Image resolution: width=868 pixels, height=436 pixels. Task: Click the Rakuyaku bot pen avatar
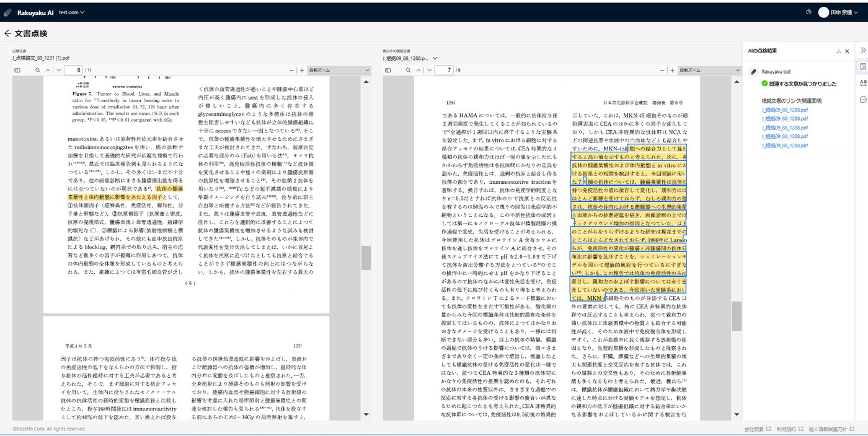754,72
